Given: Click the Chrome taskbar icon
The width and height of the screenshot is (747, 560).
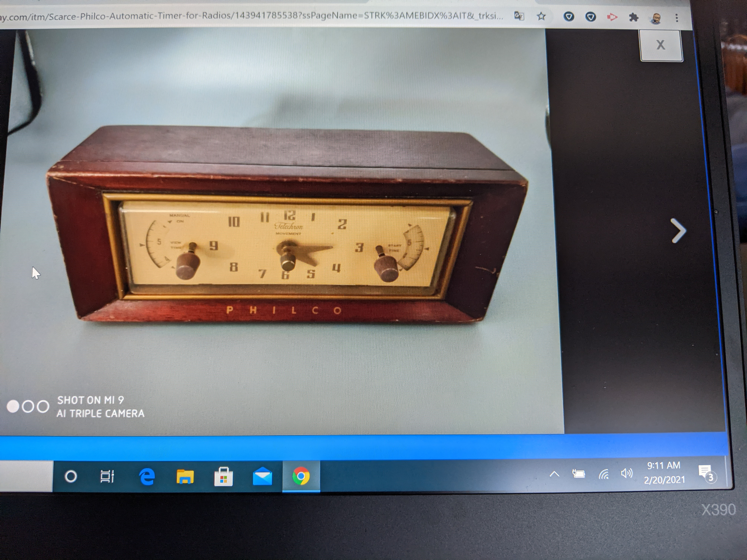Looking at the screenshot, I should click(301, 477).
